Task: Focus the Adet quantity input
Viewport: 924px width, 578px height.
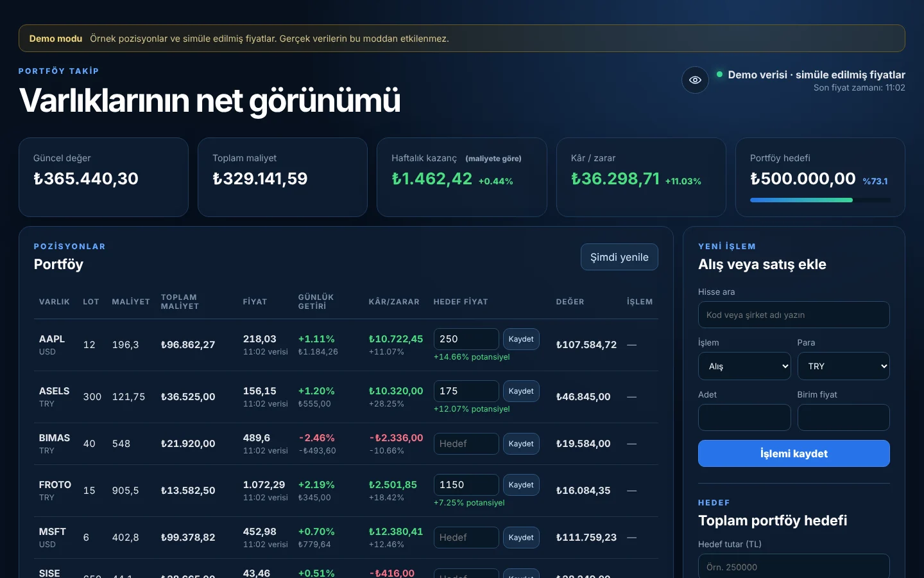Action: click(744, 417)
